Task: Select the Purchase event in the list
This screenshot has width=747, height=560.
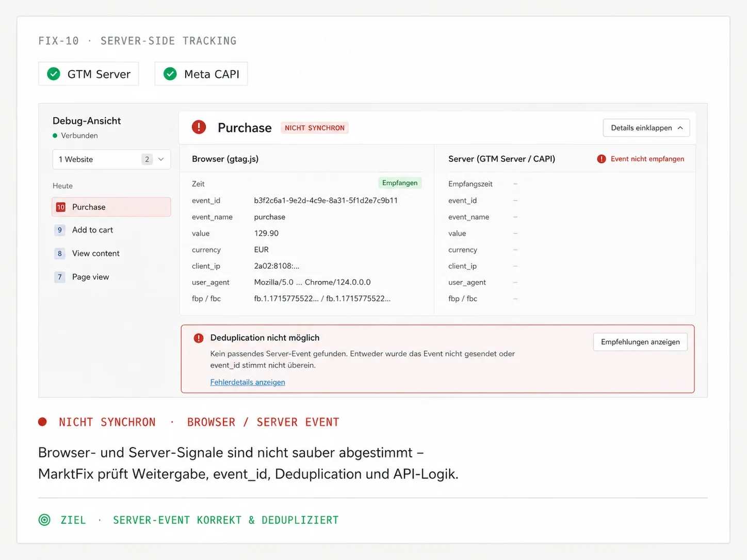Action: (111, 207)
